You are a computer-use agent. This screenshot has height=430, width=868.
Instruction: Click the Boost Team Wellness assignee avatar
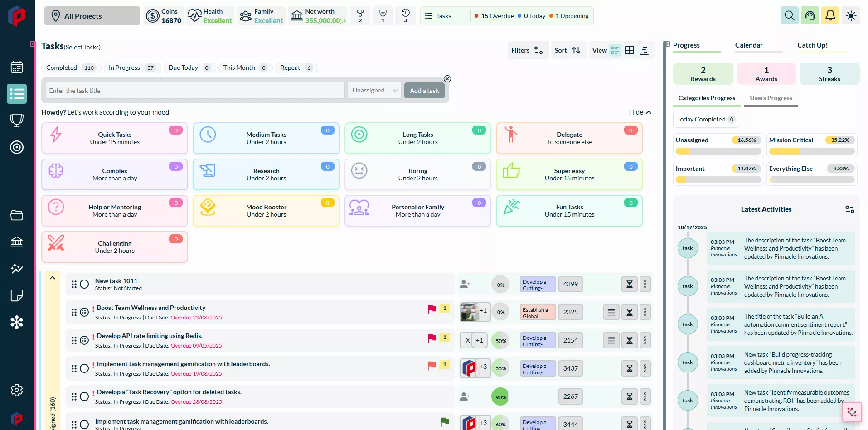[x=469, y=312]
